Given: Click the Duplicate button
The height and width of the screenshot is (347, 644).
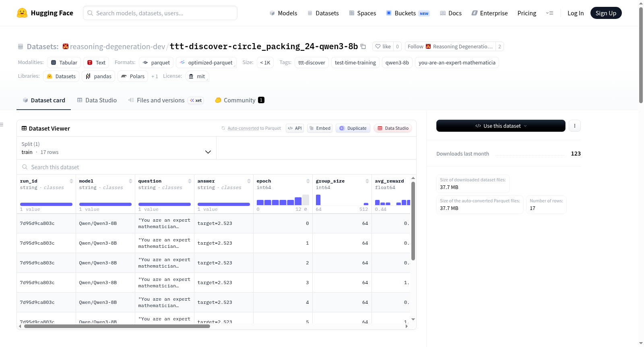Looking at the screenshot, I should [353, 128].
